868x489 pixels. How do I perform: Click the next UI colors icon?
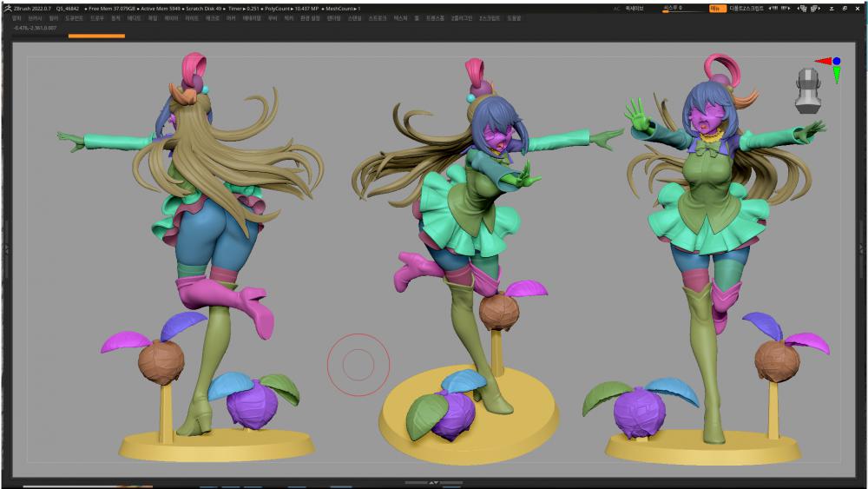click(x=815, y=9)
